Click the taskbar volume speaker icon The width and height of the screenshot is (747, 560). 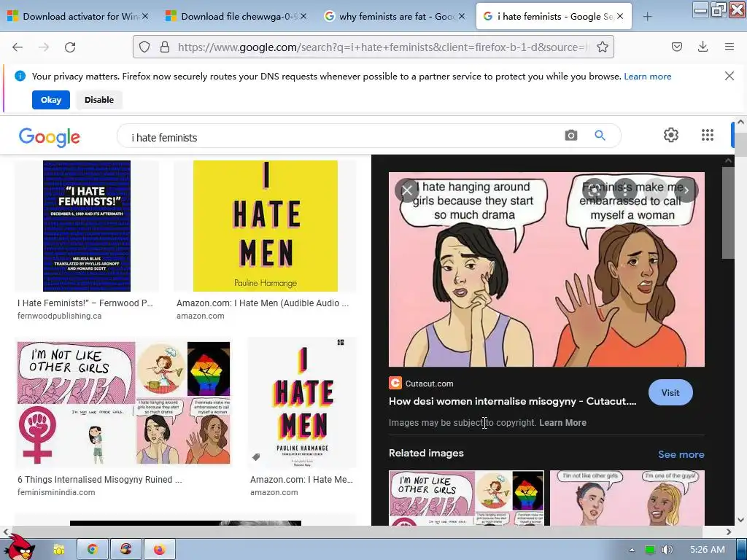(667, 550)
